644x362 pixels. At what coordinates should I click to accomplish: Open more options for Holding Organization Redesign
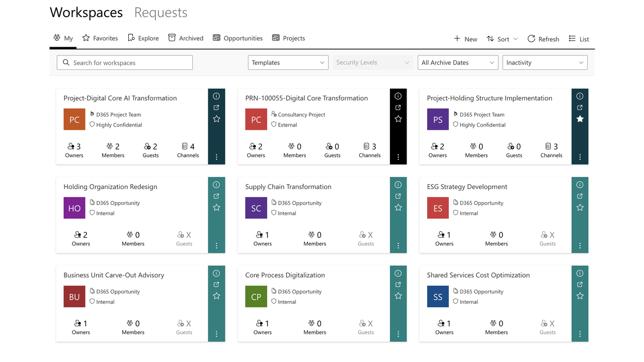(216, 246)
